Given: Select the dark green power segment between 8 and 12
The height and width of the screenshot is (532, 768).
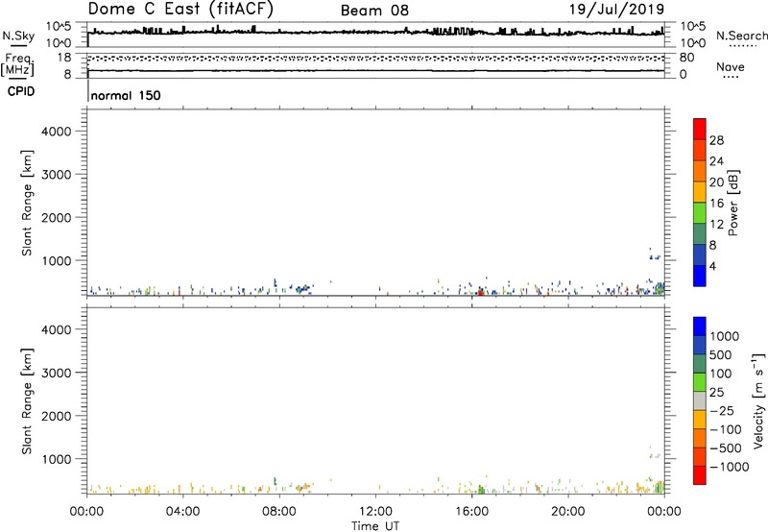Looking at the screenshot, I should click(x=700, y=233).
